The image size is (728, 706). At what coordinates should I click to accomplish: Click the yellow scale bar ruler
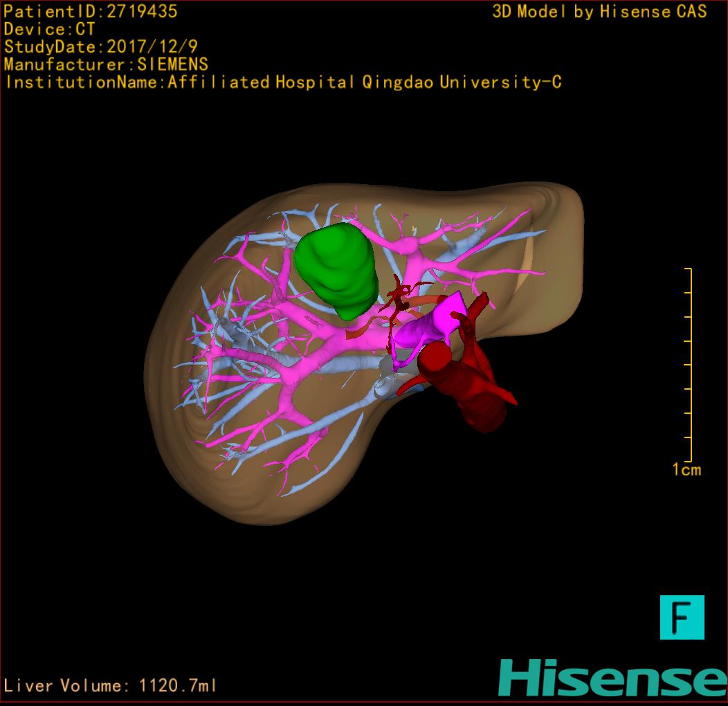[x=690, y=364]
